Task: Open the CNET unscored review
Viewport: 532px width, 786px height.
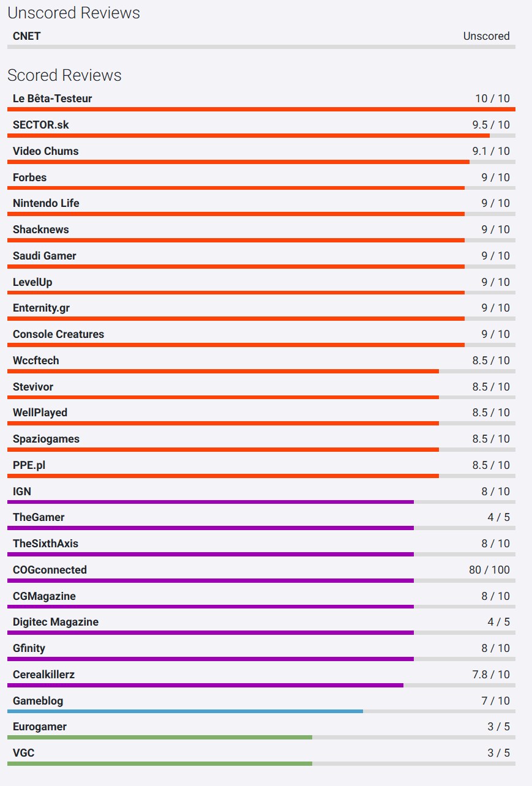Action: pyautogui.click(x=27, y=36)
